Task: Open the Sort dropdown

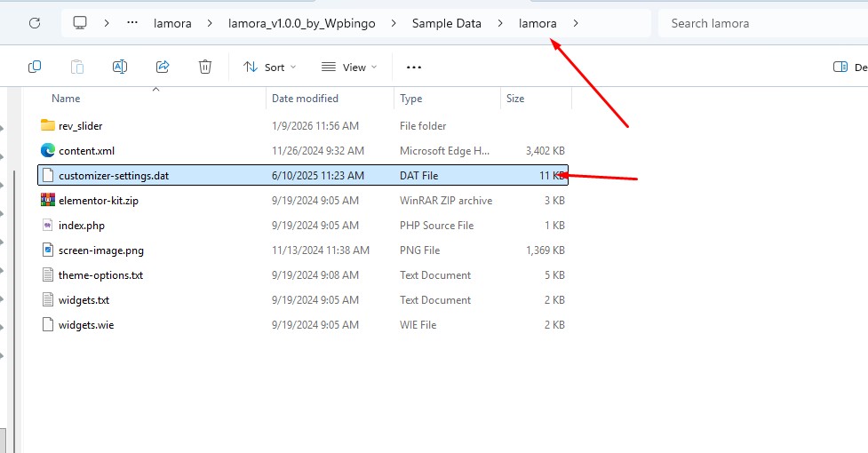Action: [x=269, y=67]
